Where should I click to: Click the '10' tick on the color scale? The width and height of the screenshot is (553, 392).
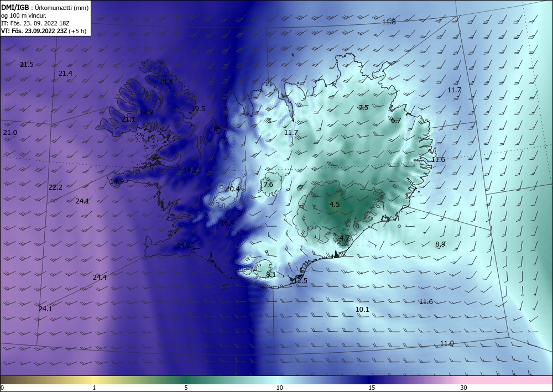tap(279, 388)
